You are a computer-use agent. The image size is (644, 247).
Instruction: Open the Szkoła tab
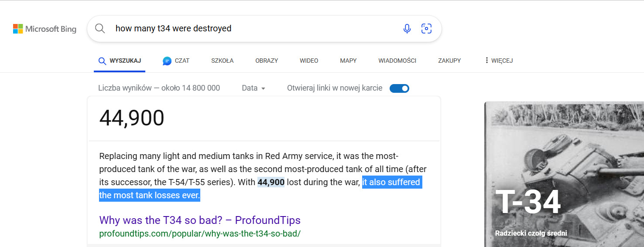[x=222, y=61]
